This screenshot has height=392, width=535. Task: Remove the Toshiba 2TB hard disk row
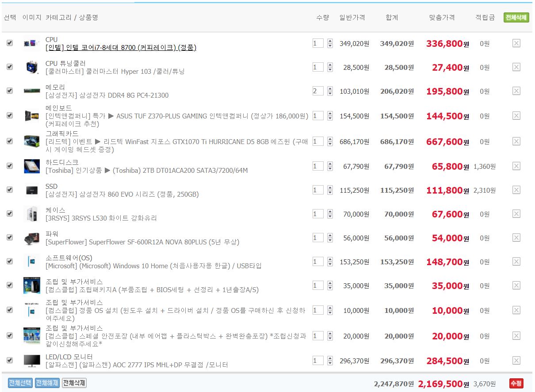516,166
